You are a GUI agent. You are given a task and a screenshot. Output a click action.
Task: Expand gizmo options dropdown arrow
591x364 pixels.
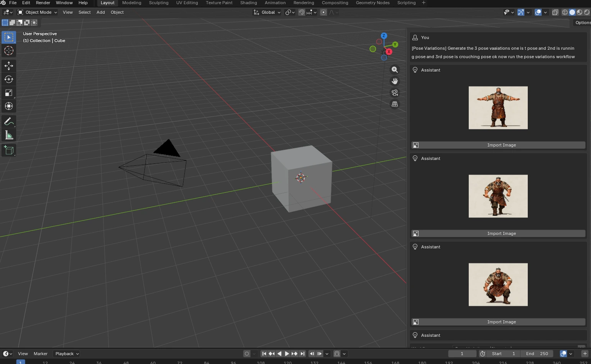click(528, 12)
